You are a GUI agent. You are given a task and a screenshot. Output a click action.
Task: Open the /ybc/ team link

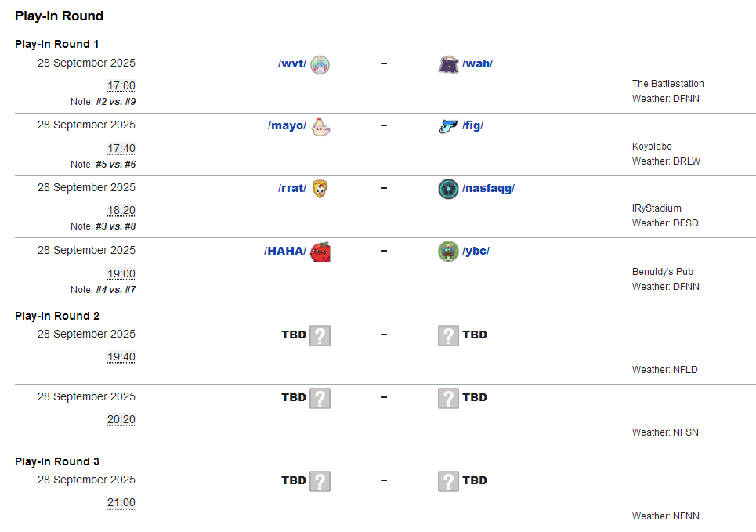pos(476,251)
